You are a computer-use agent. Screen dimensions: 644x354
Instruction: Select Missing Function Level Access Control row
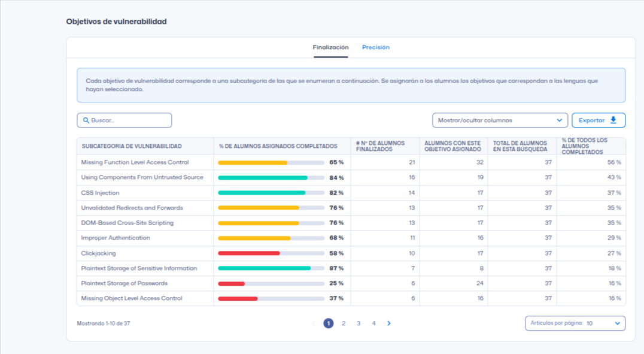click(135, 162)
